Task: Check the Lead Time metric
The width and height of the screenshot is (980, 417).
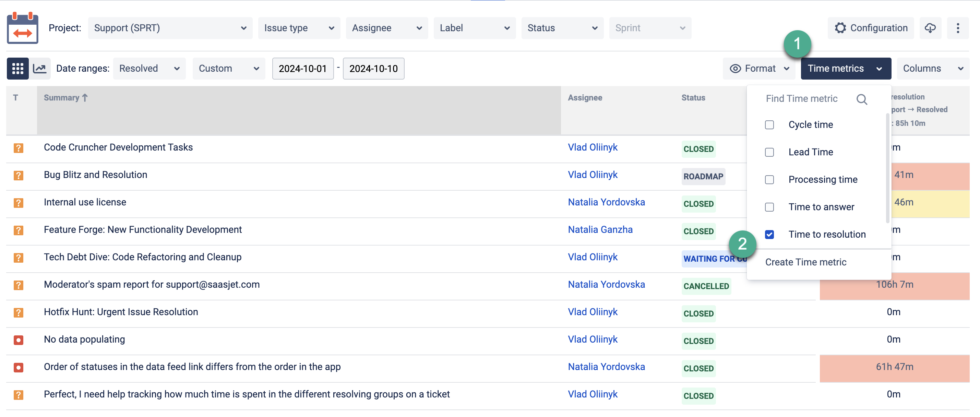Action: (769, 152)
